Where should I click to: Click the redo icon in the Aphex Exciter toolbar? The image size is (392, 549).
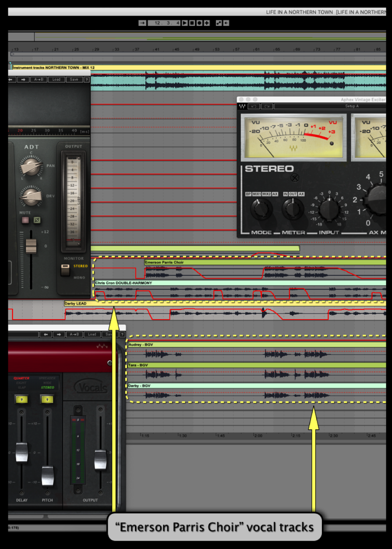coord(266,106)
